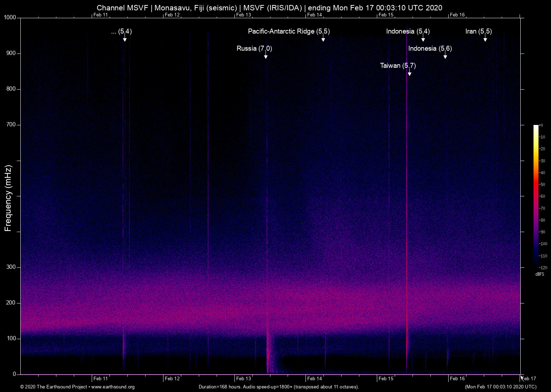
Task: Click 'Feb 15' on the top time axis
Action: pos(386,15)
